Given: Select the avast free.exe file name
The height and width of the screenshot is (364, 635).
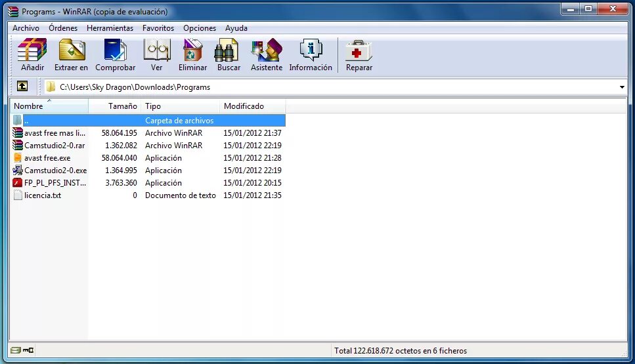Looking at the screenshot, I should pos(47,157).
